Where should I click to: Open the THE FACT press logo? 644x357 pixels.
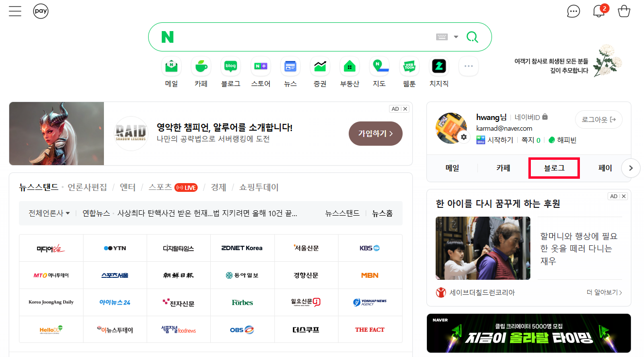370,330
